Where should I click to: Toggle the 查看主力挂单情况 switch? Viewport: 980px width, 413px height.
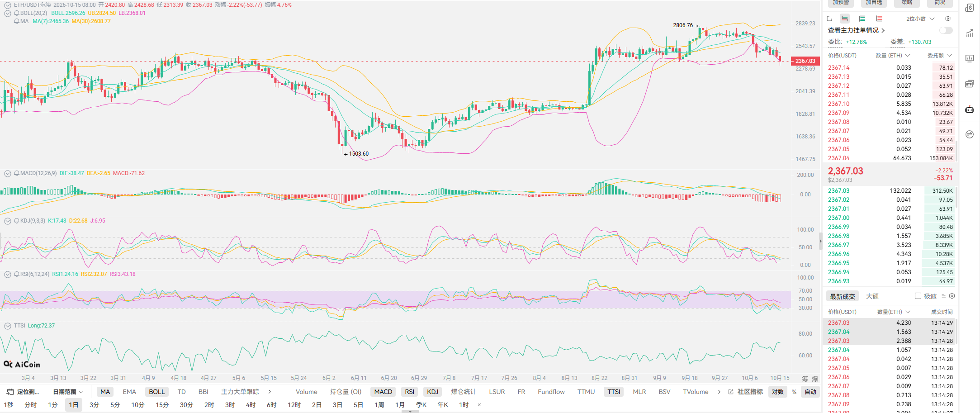(x=946, y=30)
